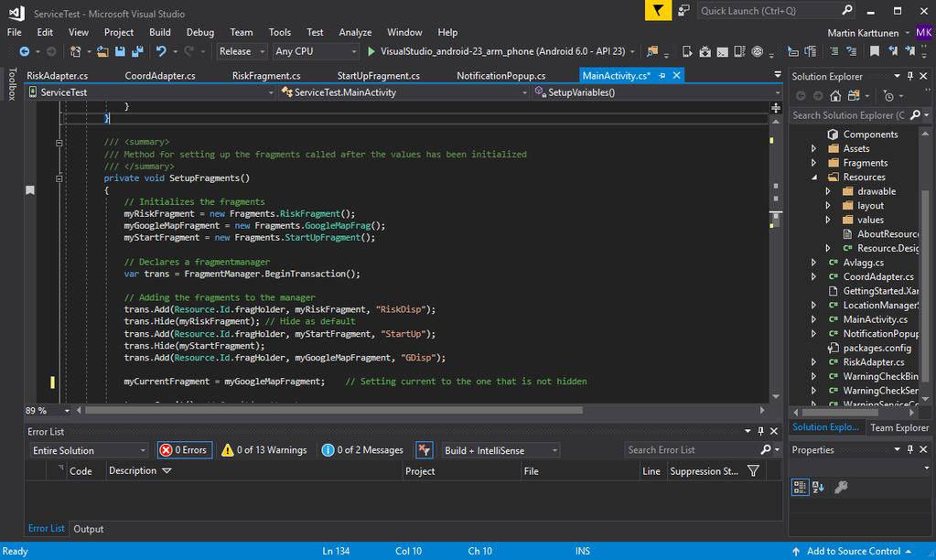Click the feedback icon beside Quick Launch

coord(683,10)
